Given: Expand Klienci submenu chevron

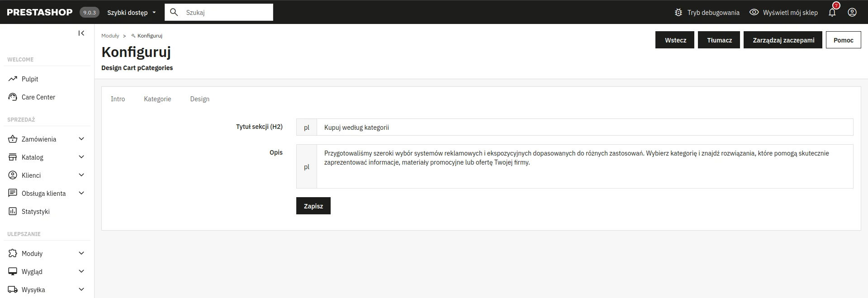Looking at the screenshot, I should click(x=81, y=175).
